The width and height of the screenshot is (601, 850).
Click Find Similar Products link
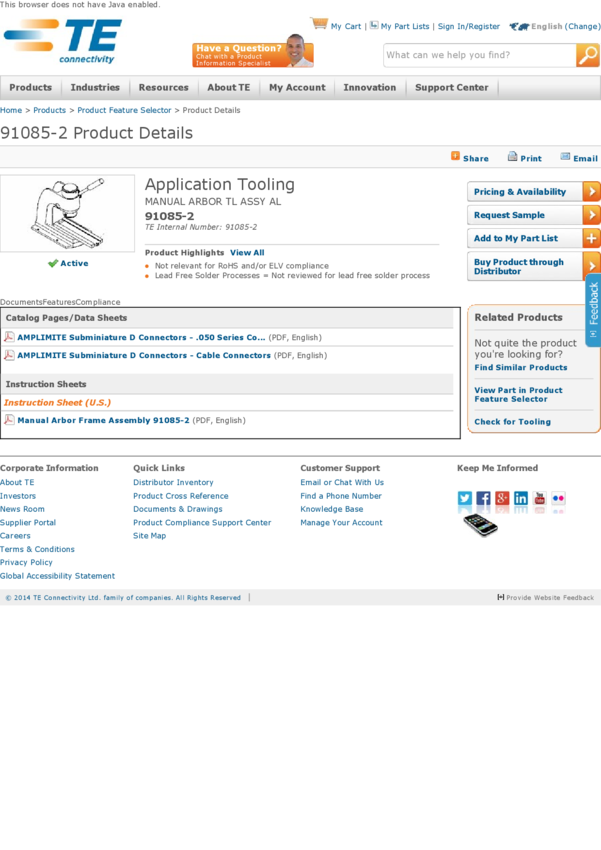click(521, 367)
